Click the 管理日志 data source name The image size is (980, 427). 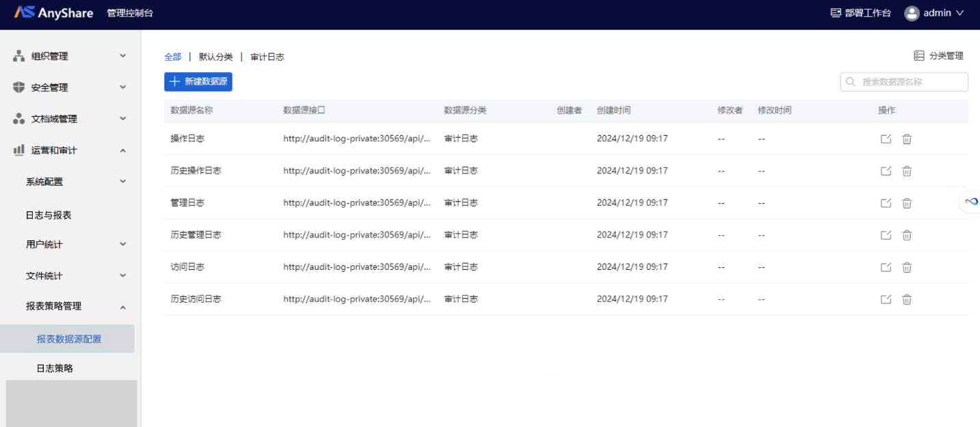pos(187,203)
